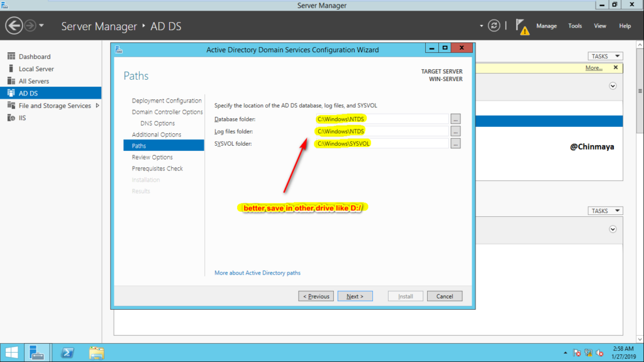Screen dimensions: 644x362
Task: Maximize the AD DS Configuration Wizard
Action: pyautogui.click(x=445, y=48)
